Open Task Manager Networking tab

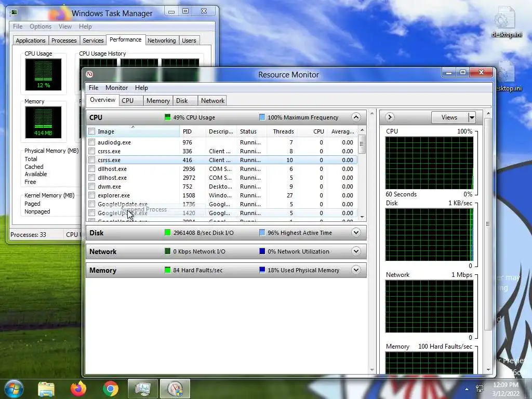click(162, 41)
